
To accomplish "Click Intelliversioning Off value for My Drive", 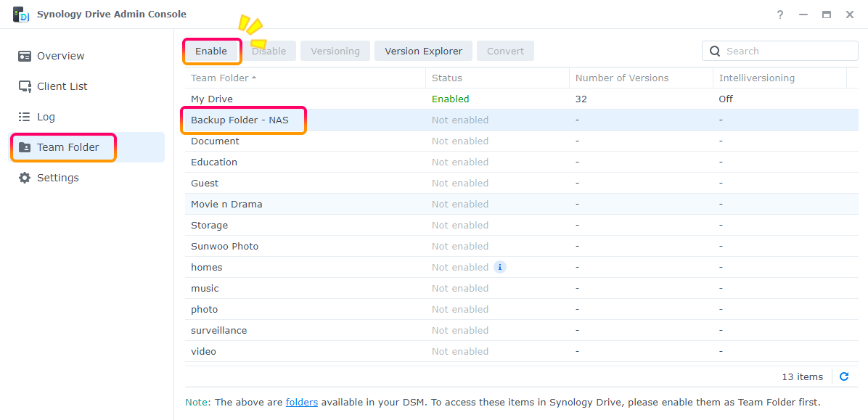I will (726, 99).
